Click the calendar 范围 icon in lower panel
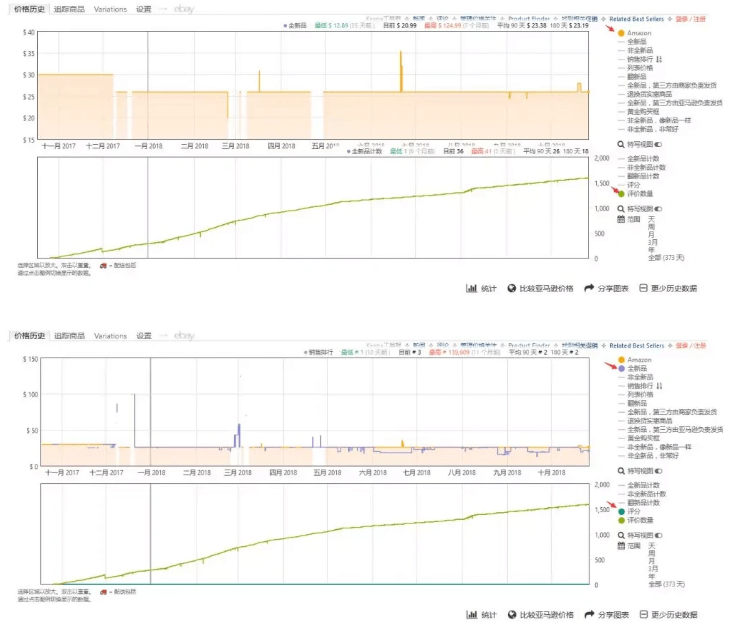Viewport: 743px width, 633px height. click(x=621, y=545)
